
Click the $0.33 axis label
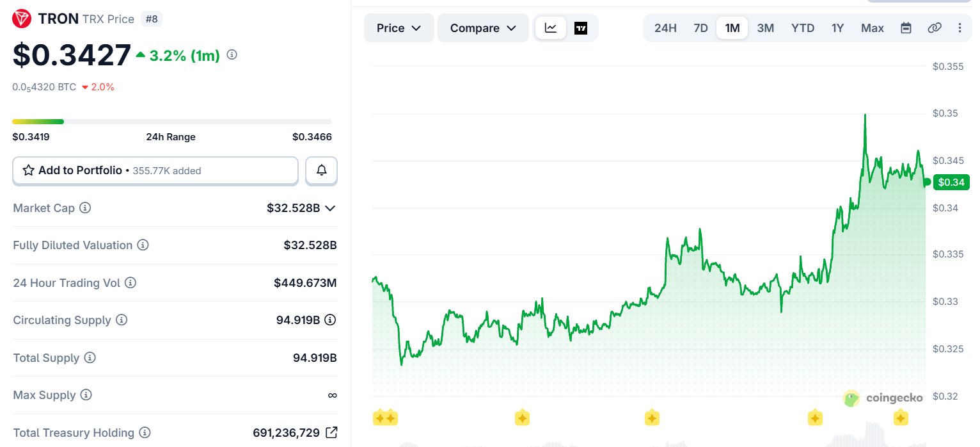(945, 302)
